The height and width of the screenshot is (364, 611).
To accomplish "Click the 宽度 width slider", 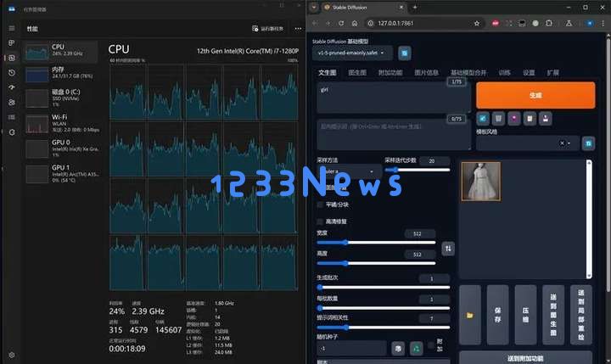I will [376, 243].
